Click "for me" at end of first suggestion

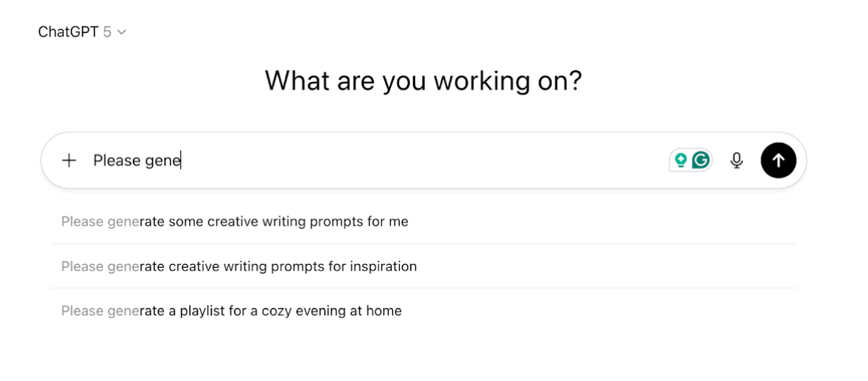pyautogui.click(x=387, y=222)
